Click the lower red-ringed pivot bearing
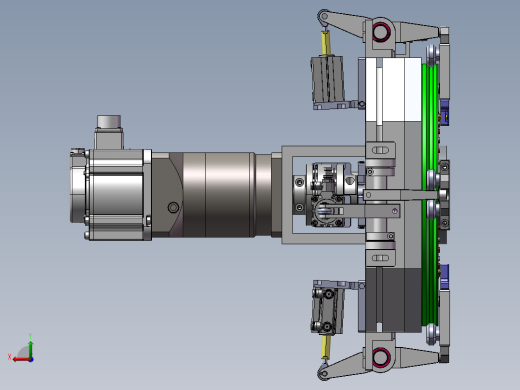520x390 pixels. [x=381, y=357]
